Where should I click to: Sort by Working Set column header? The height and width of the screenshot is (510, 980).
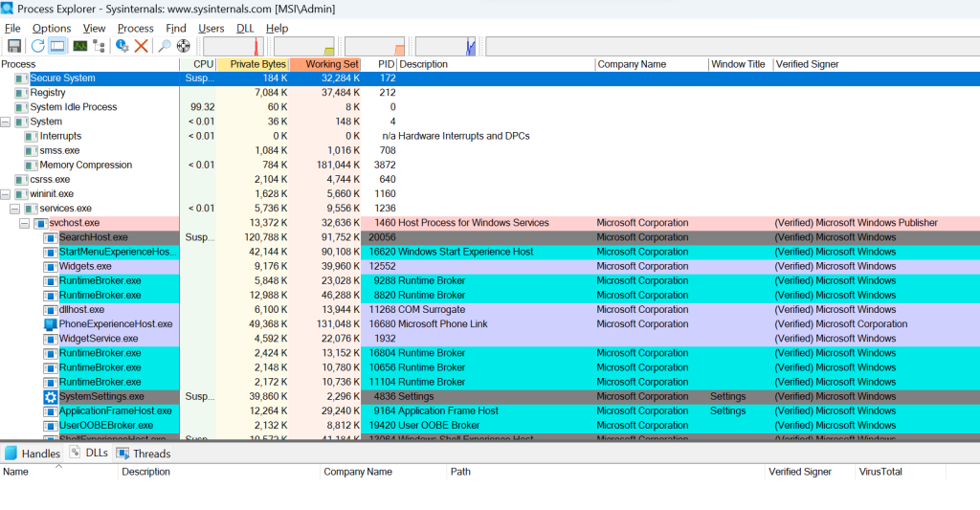(325, 64)
